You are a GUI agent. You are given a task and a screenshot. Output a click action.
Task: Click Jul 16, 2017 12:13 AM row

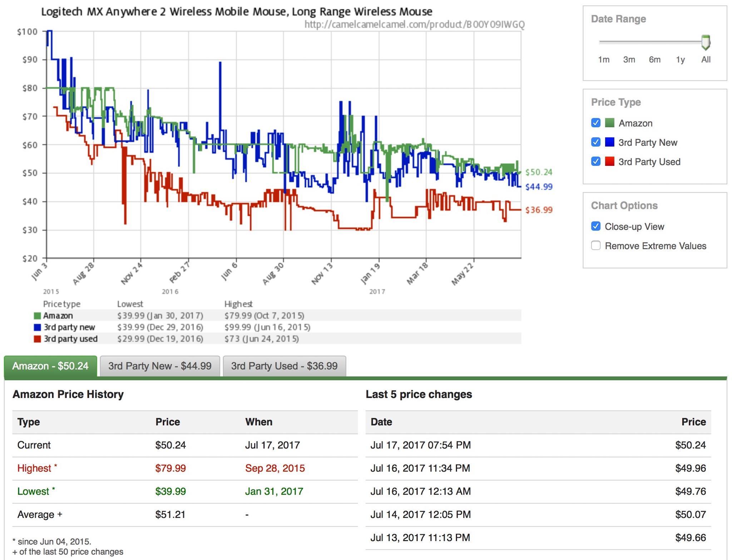(x=538, y=491)
